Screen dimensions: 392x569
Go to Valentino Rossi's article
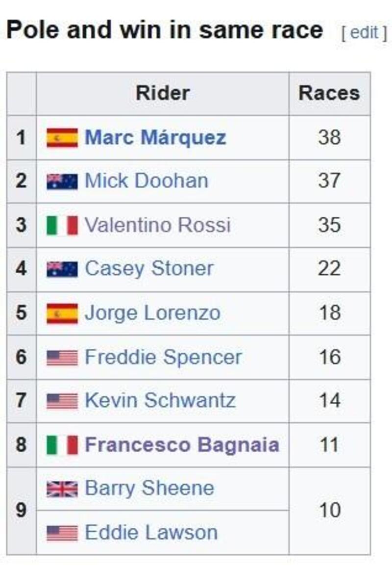tap(157, 225)
